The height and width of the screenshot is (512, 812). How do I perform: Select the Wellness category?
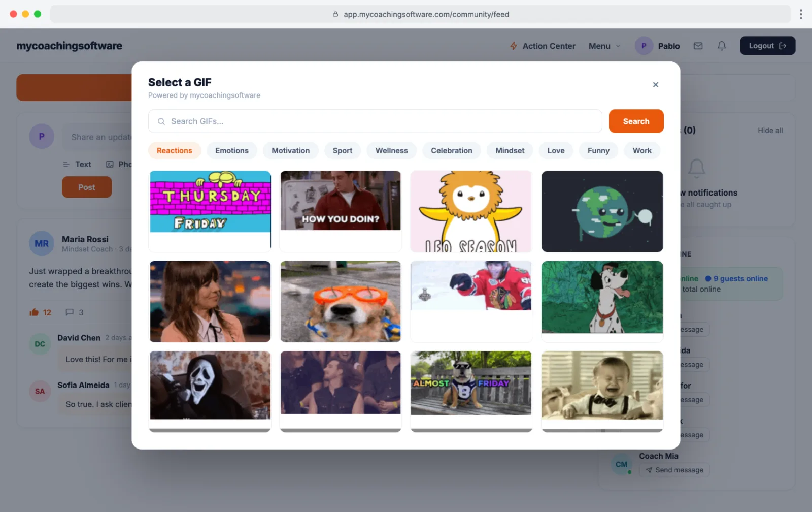pyautogui.click(x=391, y=151)
